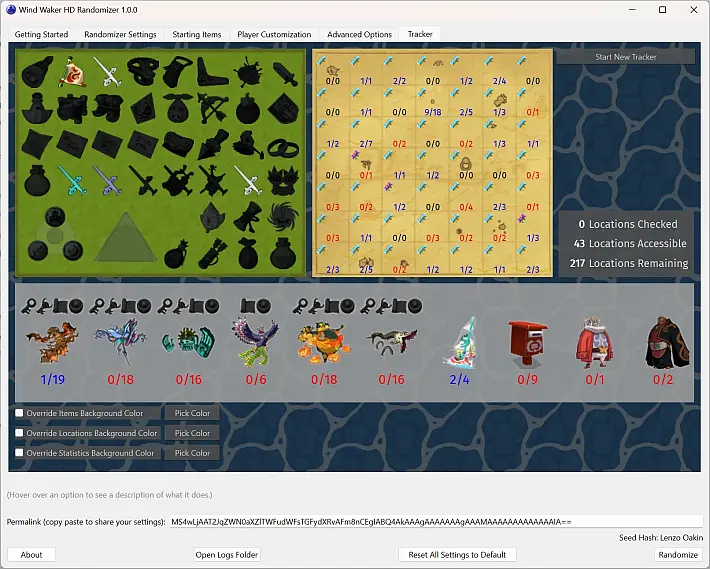Select the Kalle Demos boss dungeon icon
Screen dimensions: 710x569
pos(120,342)
